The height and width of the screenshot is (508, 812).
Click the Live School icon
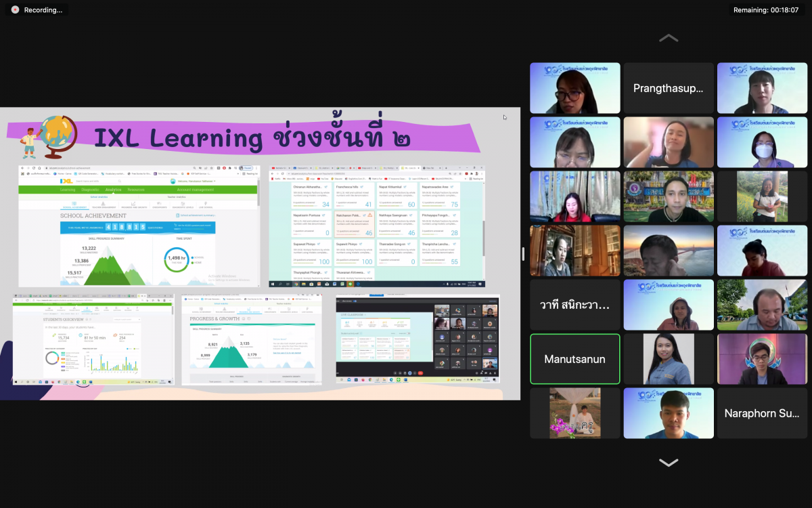(x=206, y=203)
